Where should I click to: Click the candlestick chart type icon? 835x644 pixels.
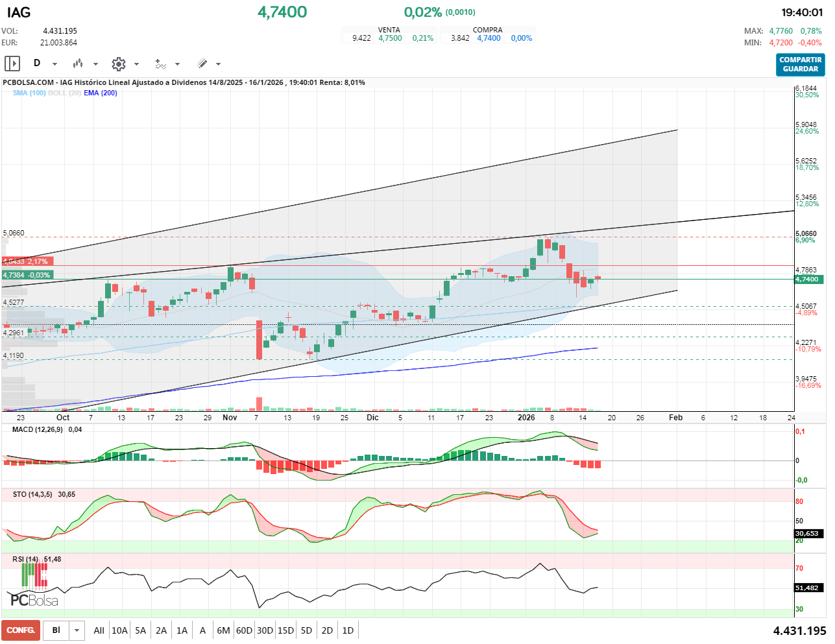pyautogui.click(x=78, y=64)
